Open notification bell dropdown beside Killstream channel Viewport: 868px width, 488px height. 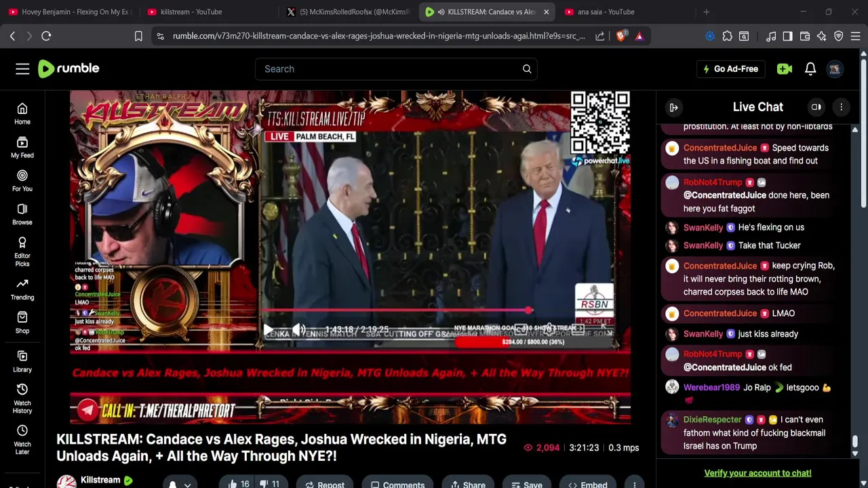point(180,484)
